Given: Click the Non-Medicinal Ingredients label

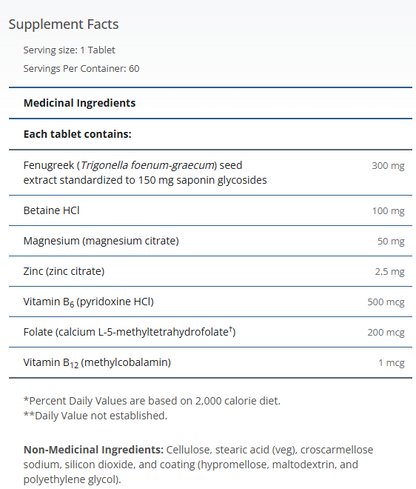Looking at the screenshot, I should 93,449.
